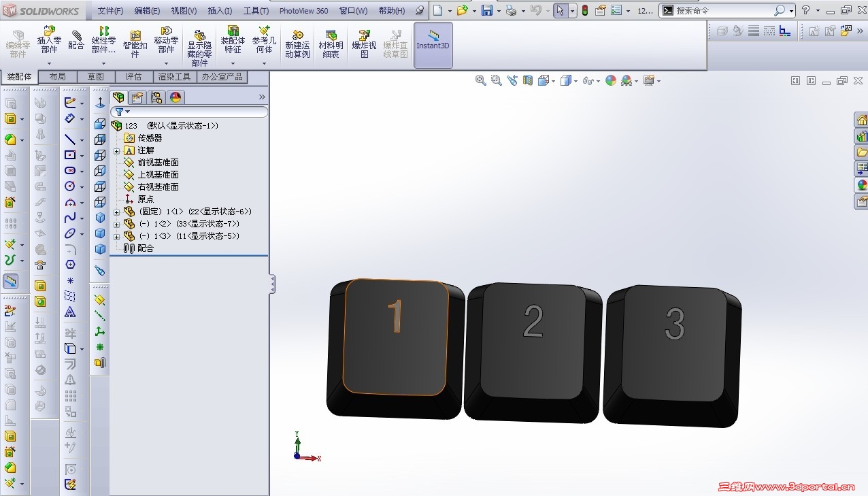Switch to the PropertyManager tab
868x496 pixels.
pyautogui.click(x=137, y=97)
